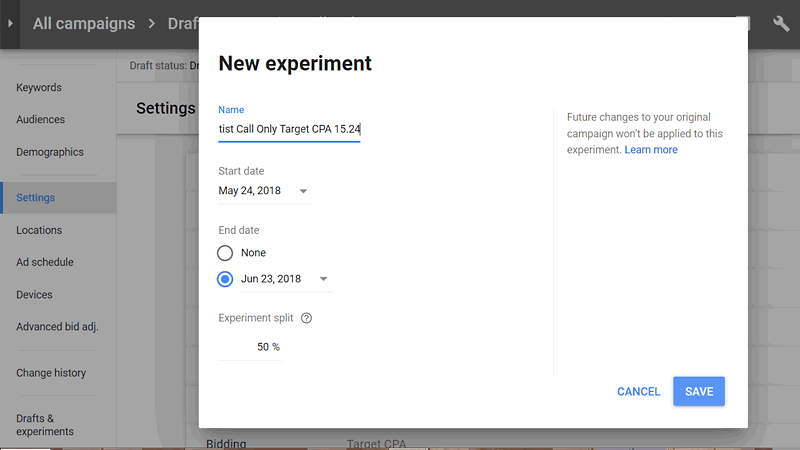
Task: Open Drafts & experiments in the sidebar
Action: tap(45, 424)
